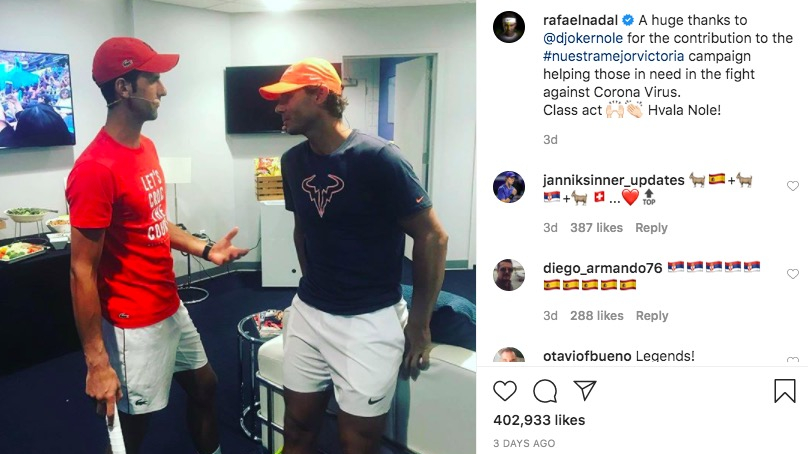Open comments with the speech bubble icon
Image resolution: width=808 pixels, height=454 pixels.
click(545, 391)
